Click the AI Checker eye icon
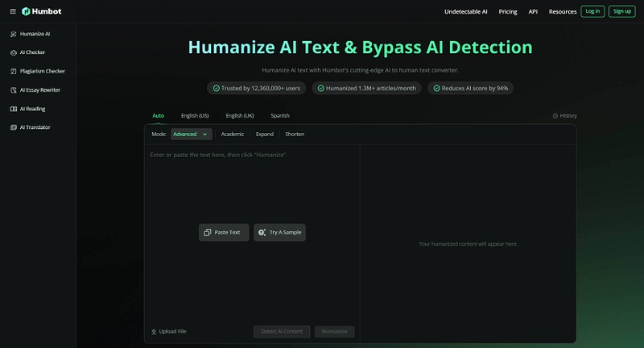 click(x=13, y=52)
